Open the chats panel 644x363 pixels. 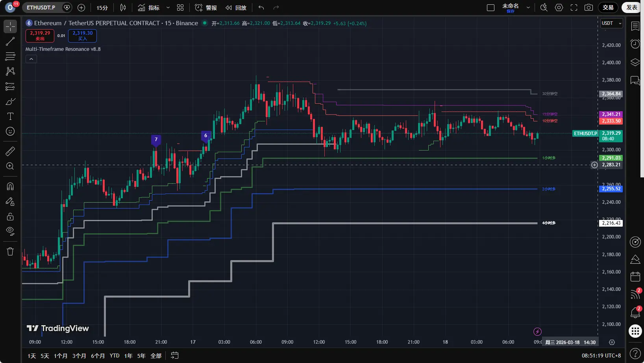point(635,80)
